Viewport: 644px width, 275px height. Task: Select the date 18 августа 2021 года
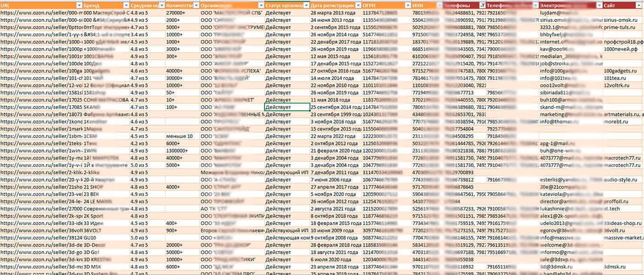[336, 252]
